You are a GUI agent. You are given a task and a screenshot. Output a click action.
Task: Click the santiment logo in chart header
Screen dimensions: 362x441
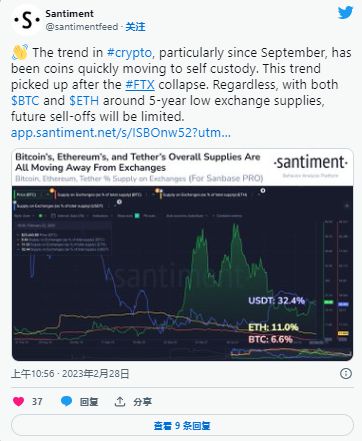(310, 163)
